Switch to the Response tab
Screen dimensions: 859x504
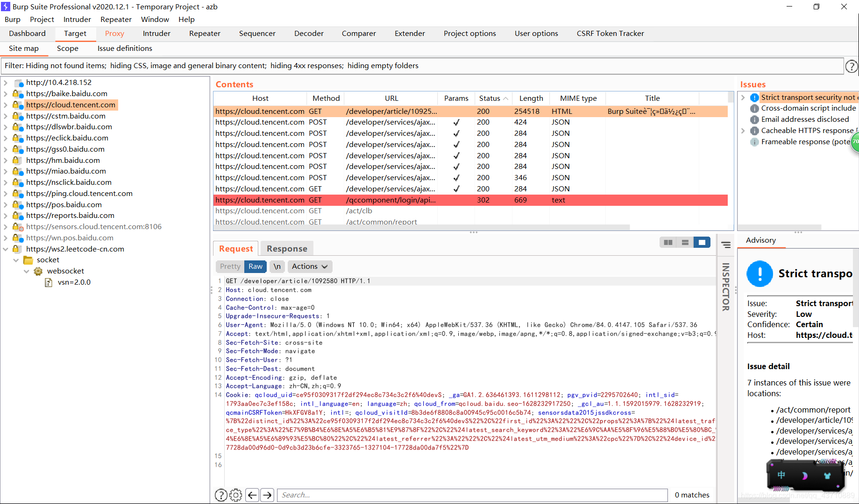(x=287, y=249)
